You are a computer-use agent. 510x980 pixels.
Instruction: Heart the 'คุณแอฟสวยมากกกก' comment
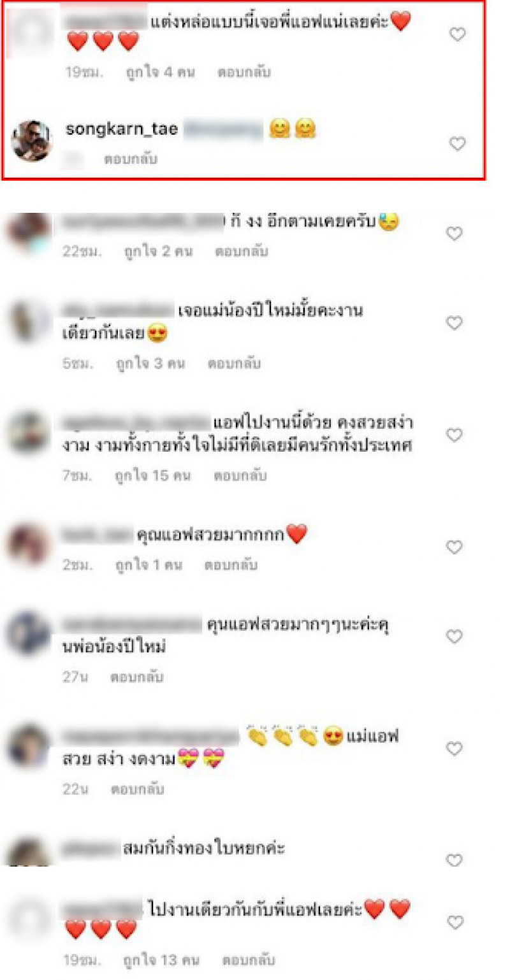pos(454,547)
